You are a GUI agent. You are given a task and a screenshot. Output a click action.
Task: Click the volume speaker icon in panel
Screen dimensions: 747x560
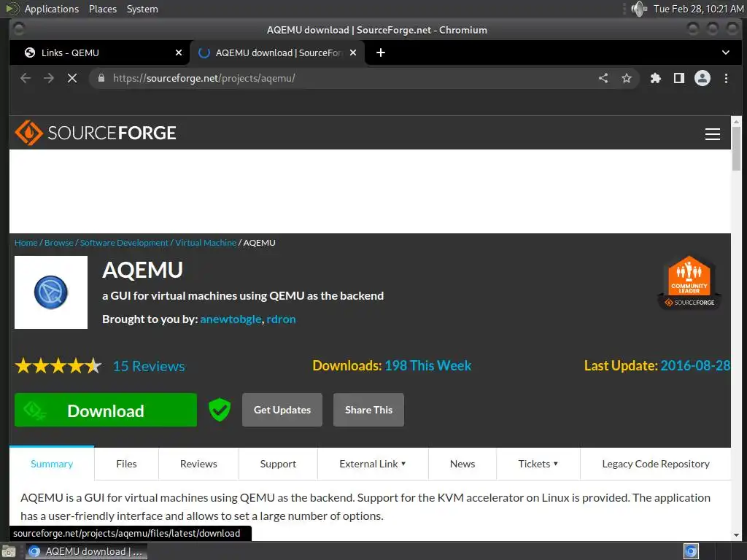click(x=638, y=9)
